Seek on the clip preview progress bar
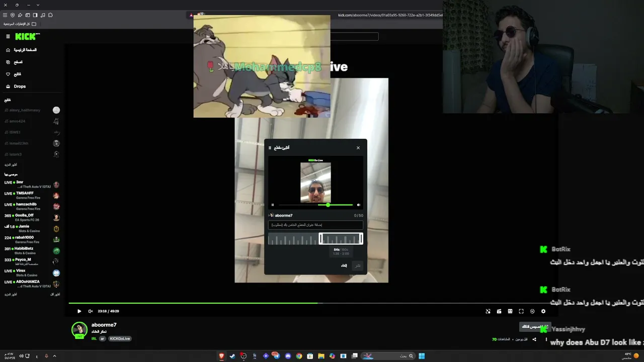Screen dimensions: 644x362 point(316,205)
